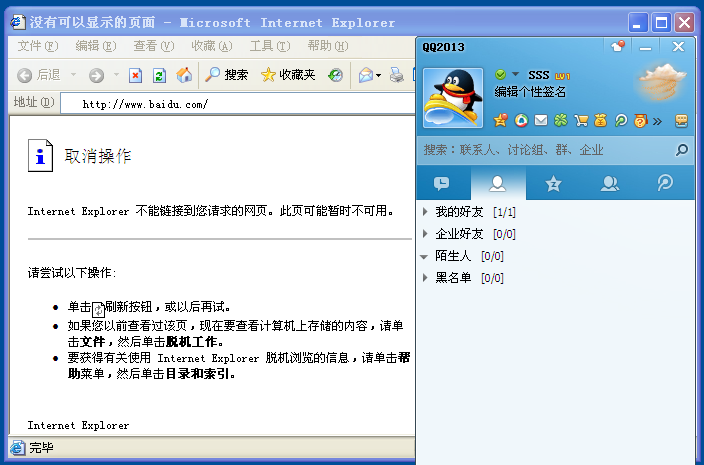Click the 取消操作 heading text

(x=97, y=156)
